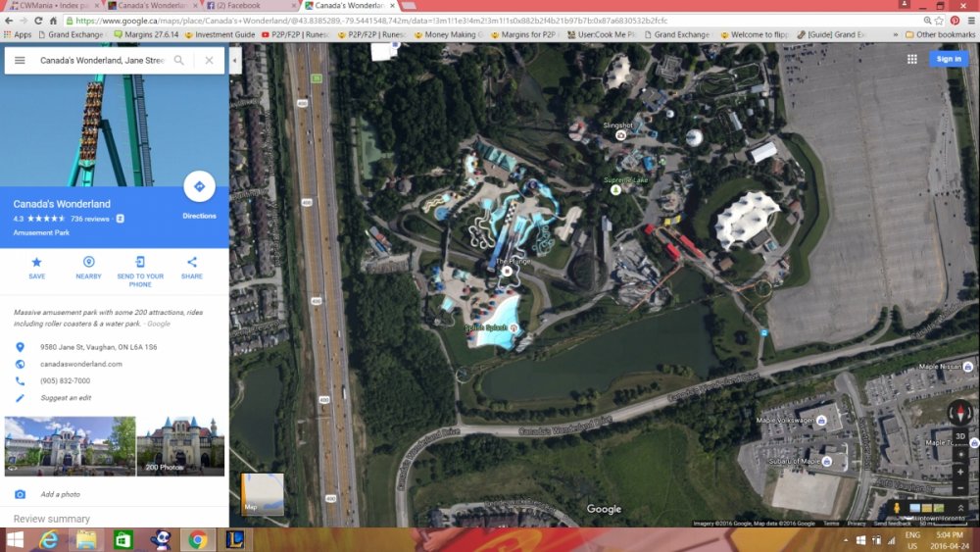Click the Supreme Lake map marker
980x552 pixels.
tap(615, 189)
